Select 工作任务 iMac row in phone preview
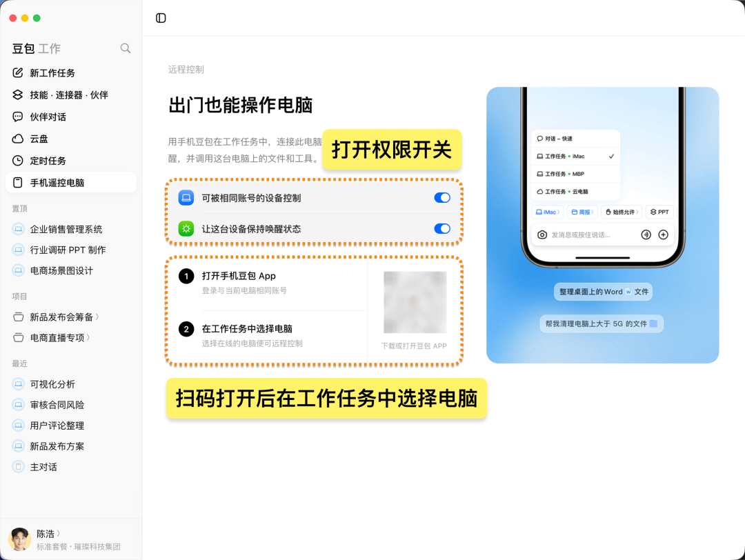The image size is (745, 560). (575, 157)
